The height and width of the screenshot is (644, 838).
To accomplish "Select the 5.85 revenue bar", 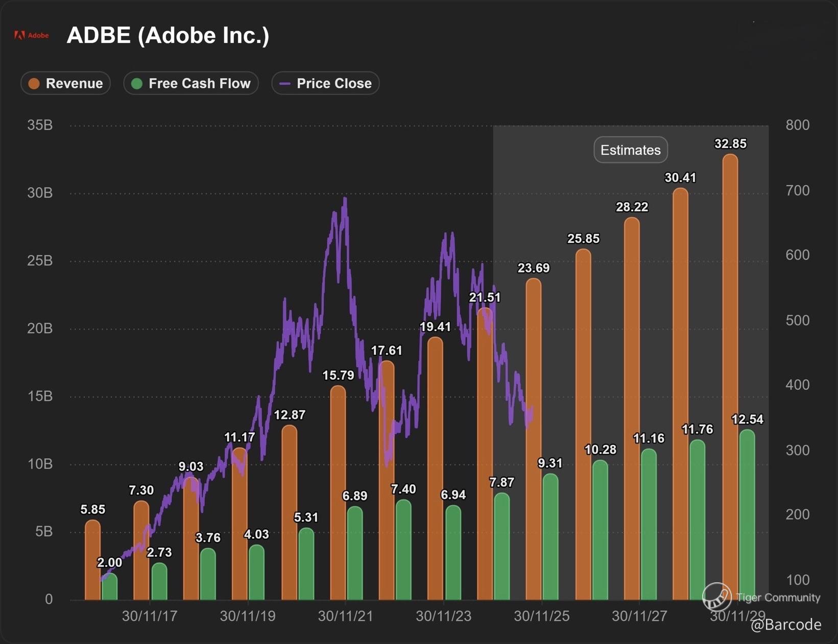I will point(92,560).
